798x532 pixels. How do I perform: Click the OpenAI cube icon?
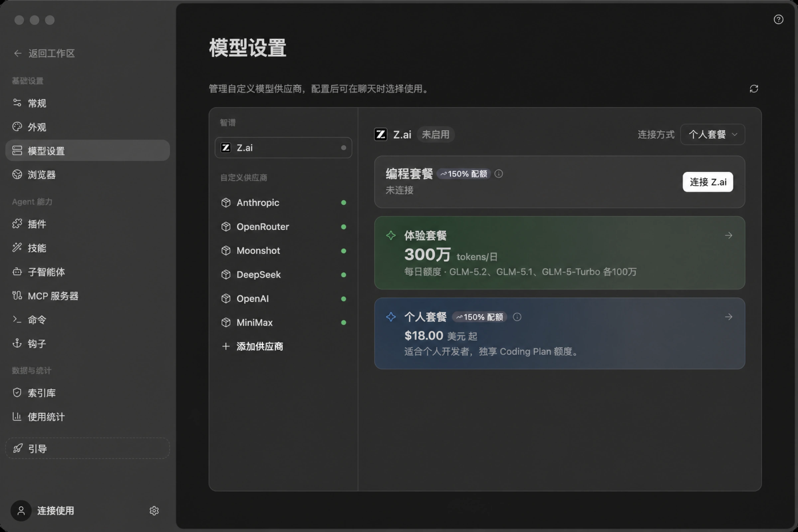(226, 299)
